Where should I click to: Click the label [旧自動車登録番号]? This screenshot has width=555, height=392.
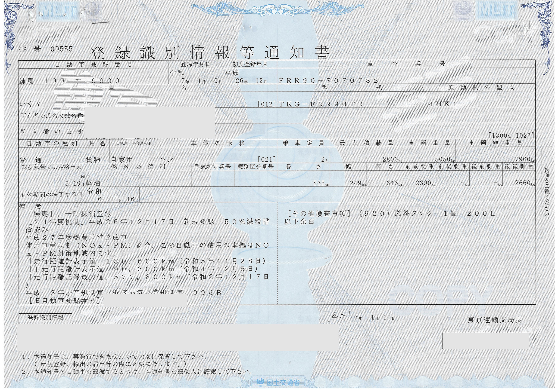(64, 301)
